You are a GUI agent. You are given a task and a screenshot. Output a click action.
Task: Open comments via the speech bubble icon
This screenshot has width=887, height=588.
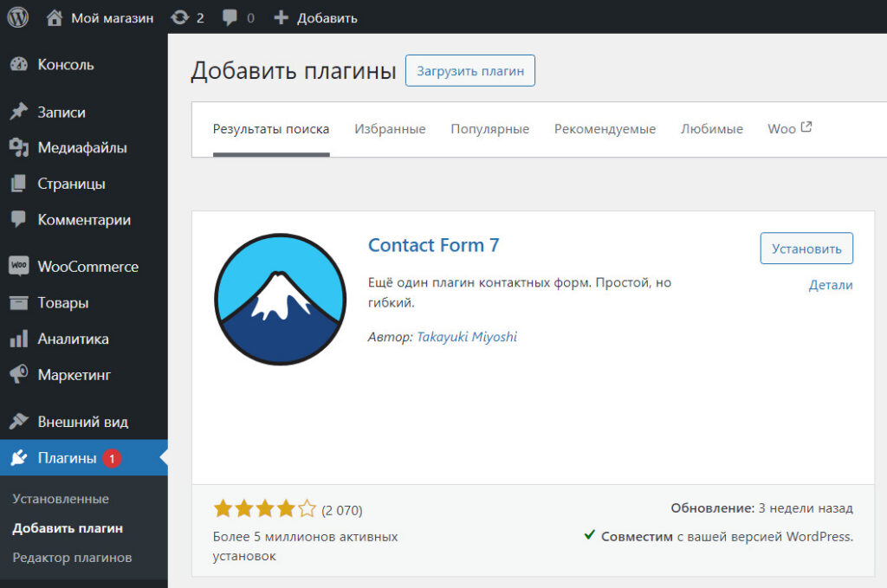click(x=230, y=17)
